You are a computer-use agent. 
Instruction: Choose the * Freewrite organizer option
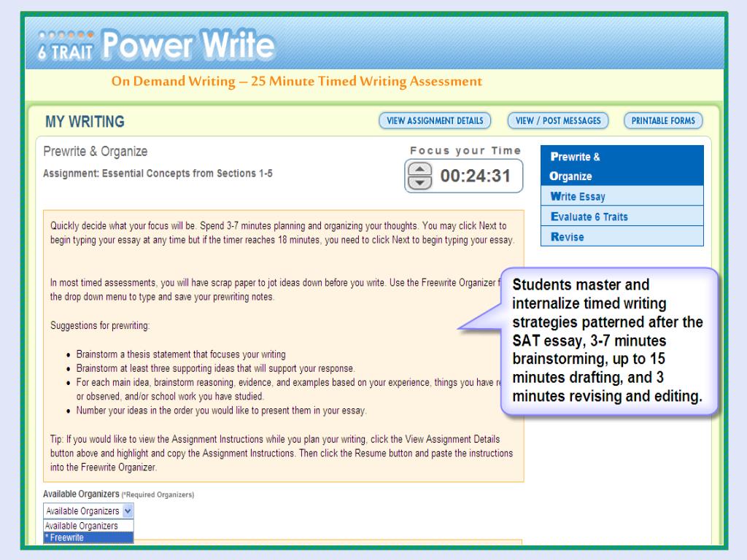[x=88, y=537]
